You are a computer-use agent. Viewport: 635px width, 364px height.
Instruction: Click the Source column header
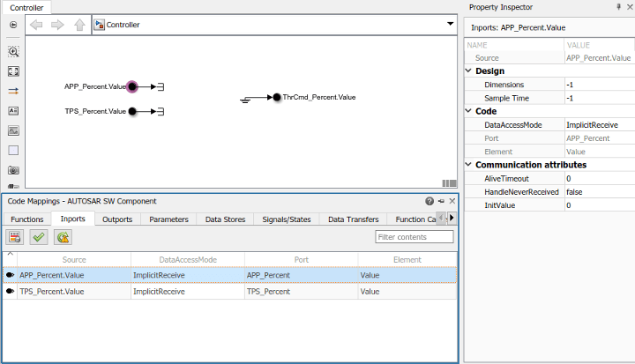pos(74,259)
